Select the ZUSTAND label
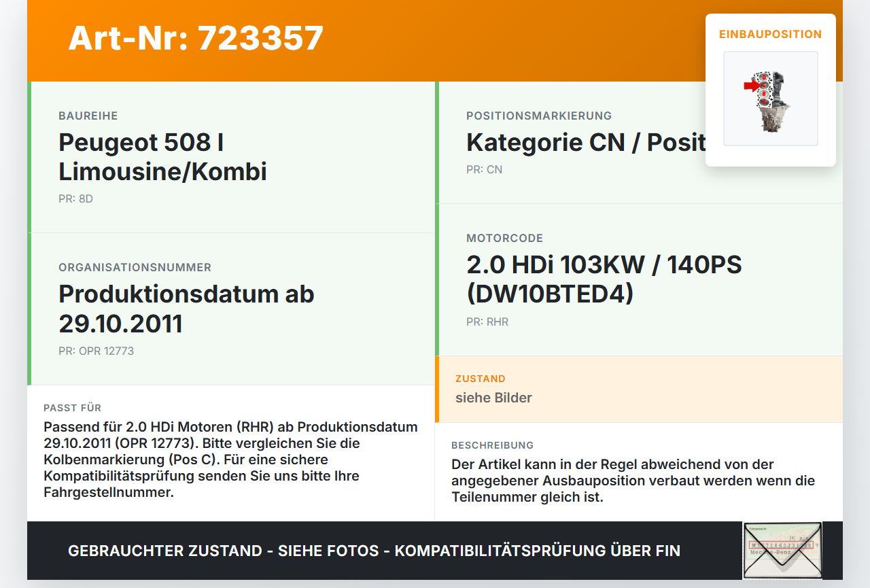870x588 pixels. pos(481,379)
